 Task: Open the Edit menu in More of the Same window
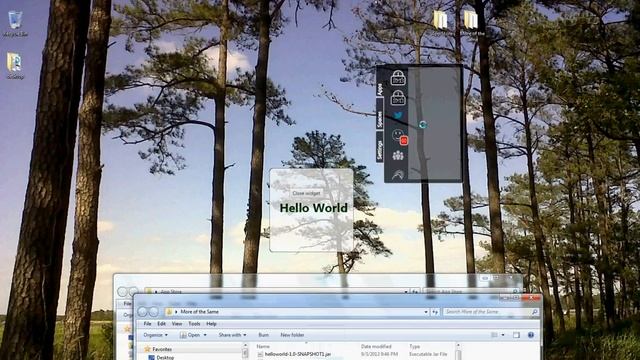pos(162,324)
